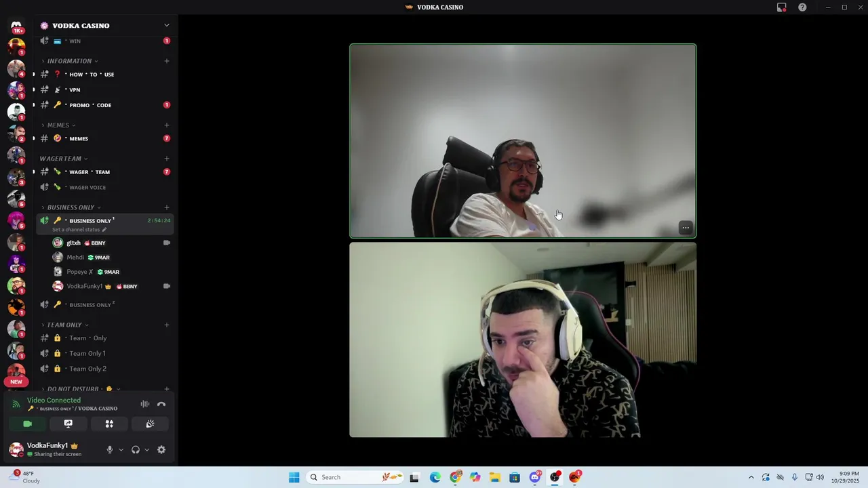The width and height of the screenshot is (868, 488).
Task: Collapse the BUSINESS ONLY category
Action: coord(71,207)
